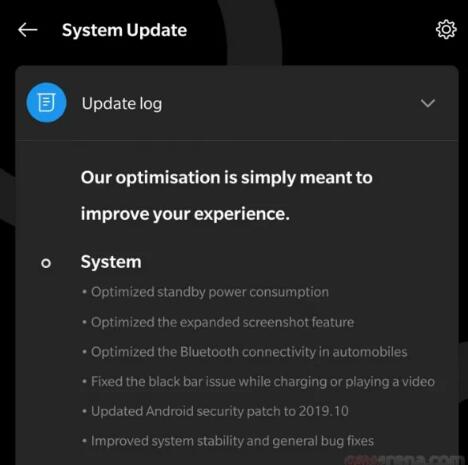This screenshot has height=465, width=468.
Task: Click the blue Update log document icon
Action: point(46,103)
